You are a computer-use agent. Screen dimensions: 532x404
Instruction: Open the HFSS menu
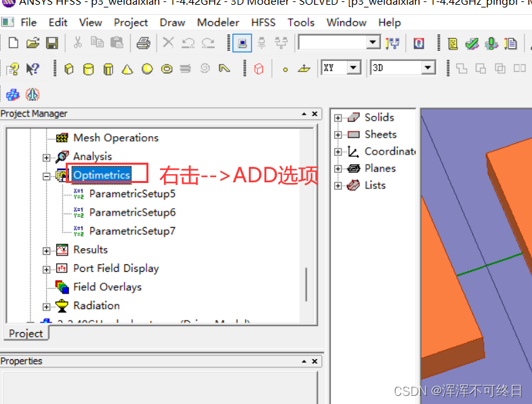click(263, 22)
